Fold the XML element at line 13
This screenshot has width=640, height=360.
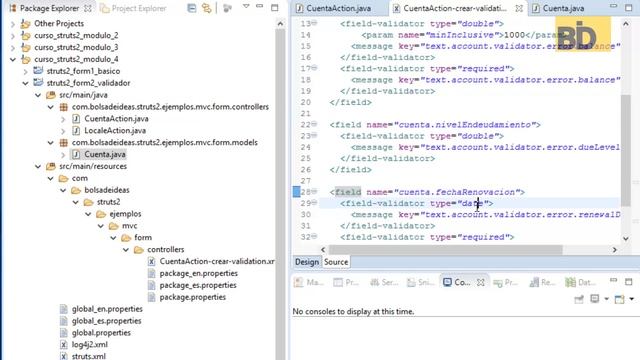(x=315, y=23)
